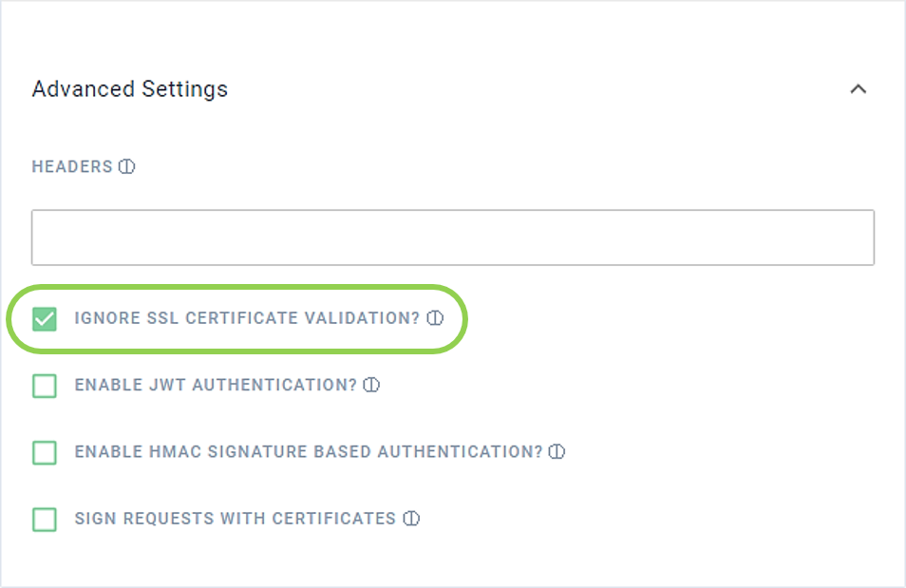Show info for HMAC Signature Based Authentication
Viewport: 906px width, 588px height.
click(557, 451)
